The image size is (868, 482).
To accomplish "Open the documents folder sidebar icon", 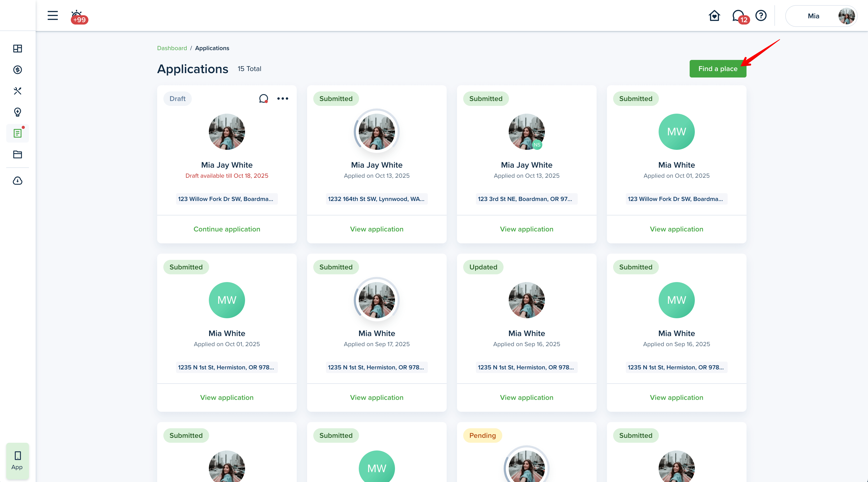I will [x=18, y=155].
